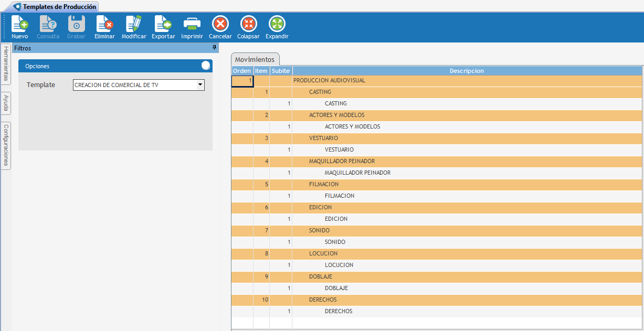
Task: Collapse all rows with Colapsar
Action: 248,24
